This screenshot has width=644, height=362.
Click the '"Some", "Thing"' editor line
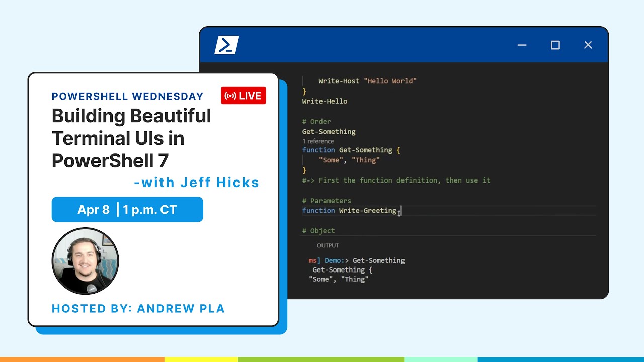pyautogui.click(x=349, y=160)
